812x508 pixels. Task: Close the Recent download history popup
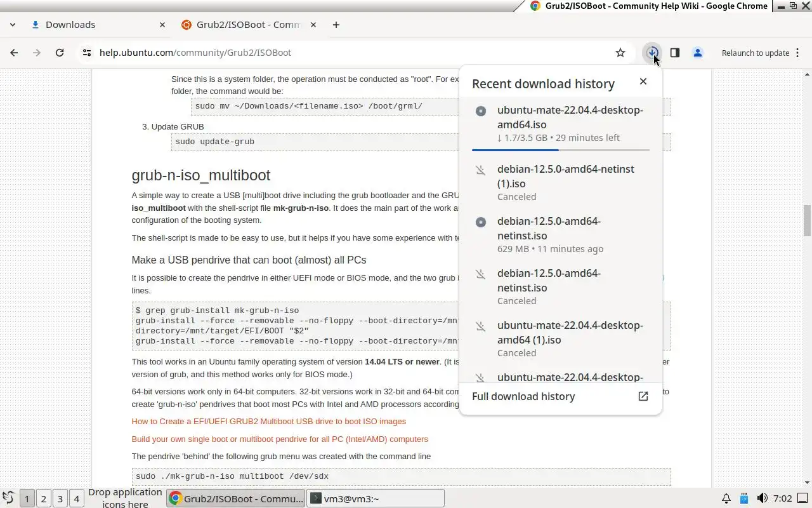coord(643,81)
